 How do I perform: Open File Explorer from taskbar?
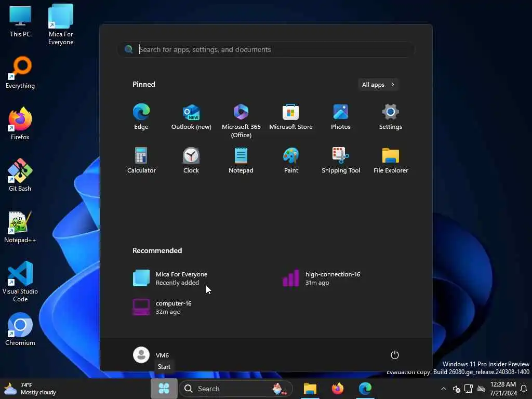tap(310, 389)
